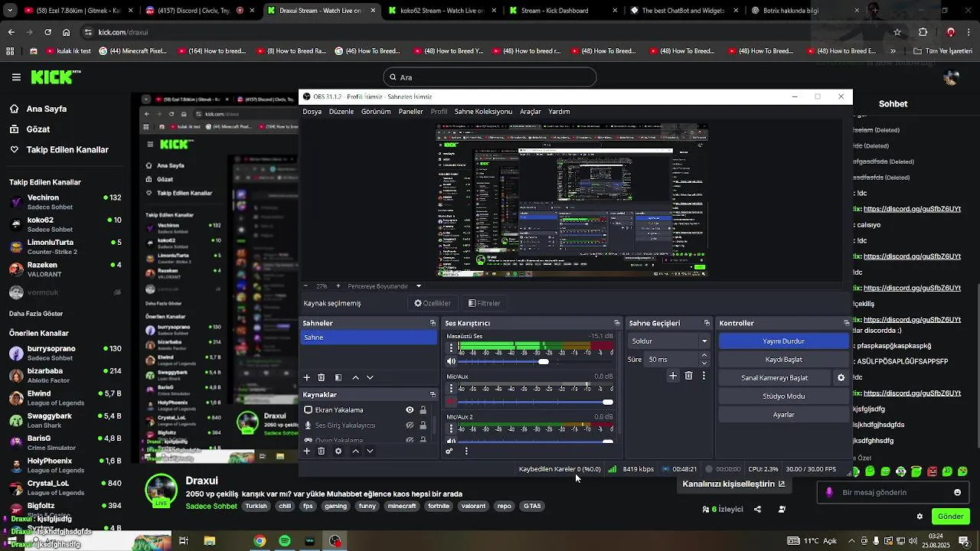The height and width of the screenshot is (551, 980).
Task: Move source up in Kaynaklar toolbar
Action: [x=355, y=451]
